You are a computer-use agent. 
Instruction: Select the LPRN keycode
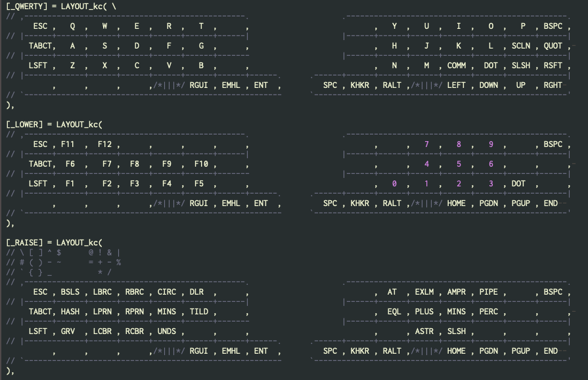click(x=102, y=312)
